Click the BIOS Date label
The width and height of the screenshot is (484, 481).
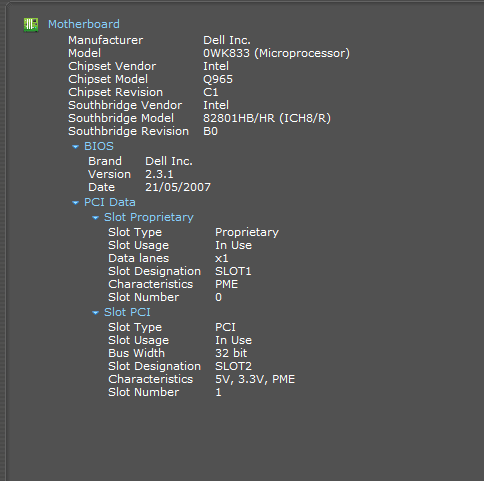pos(101,187)
